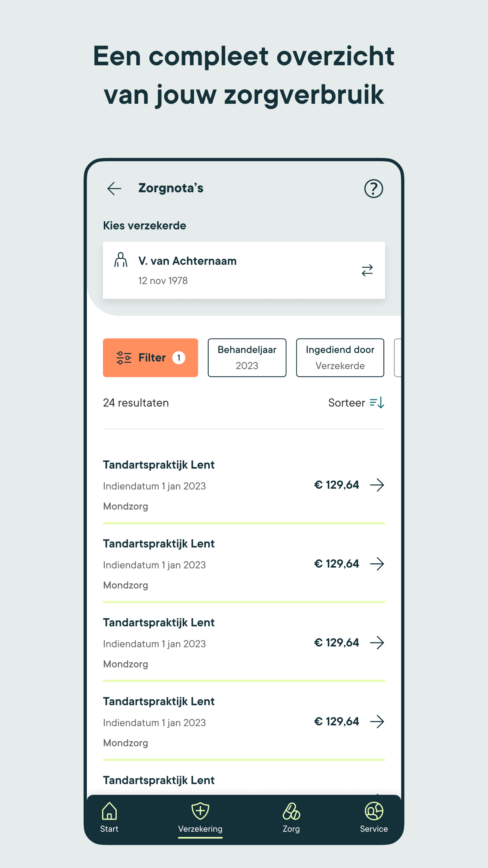Tap the Start home icon

pos(109,811)
